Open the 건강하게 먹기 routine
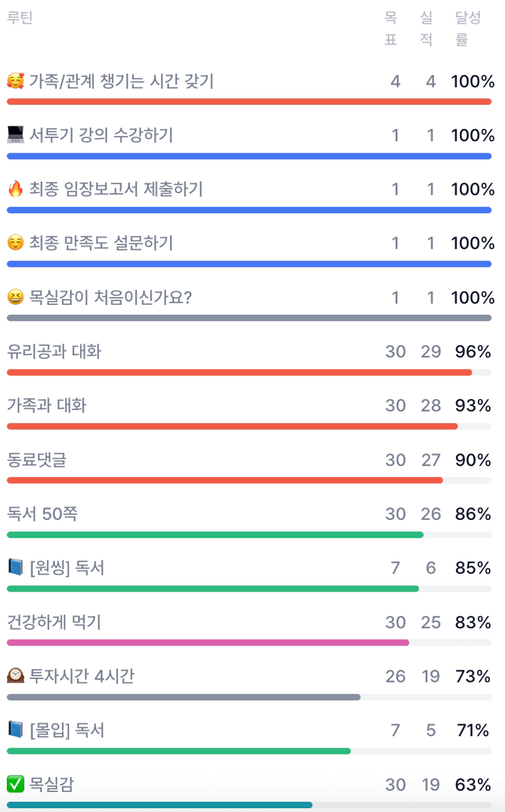 click(54, 623)
